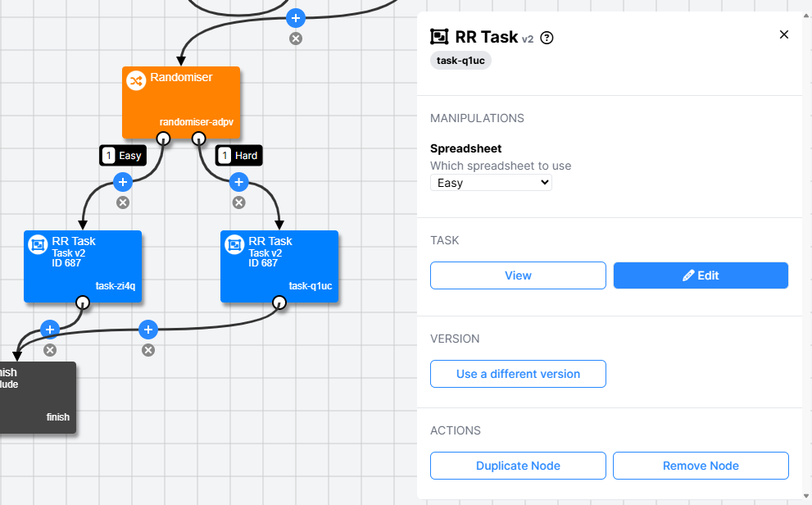Click the scroll down arrow of panel scrollbar
Screen dimensions: 812x505
806,496
